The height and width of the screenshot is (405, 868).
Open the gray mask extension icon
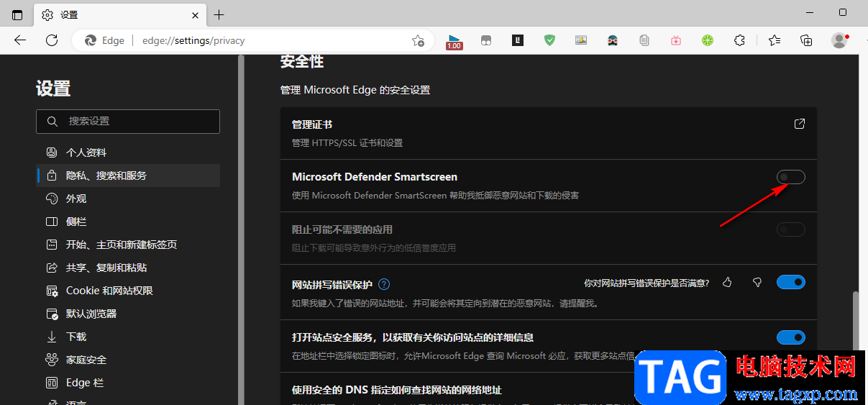click(486, 40)
